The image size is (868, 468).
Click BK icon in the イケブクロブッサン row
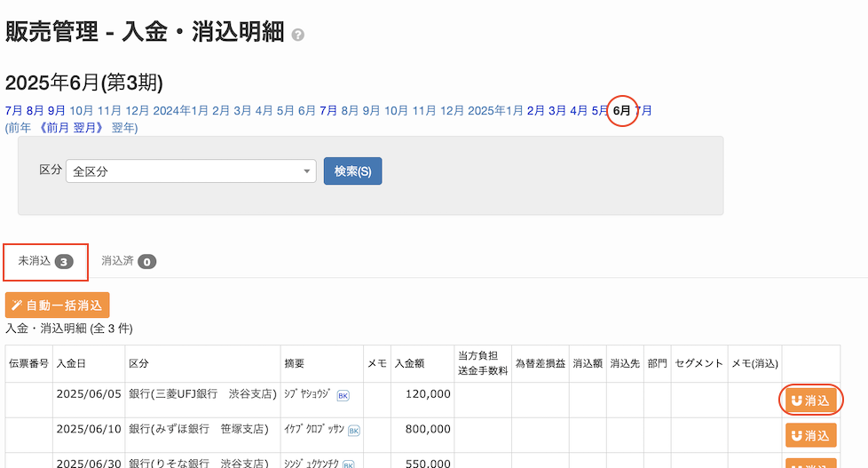pos(354,431)
